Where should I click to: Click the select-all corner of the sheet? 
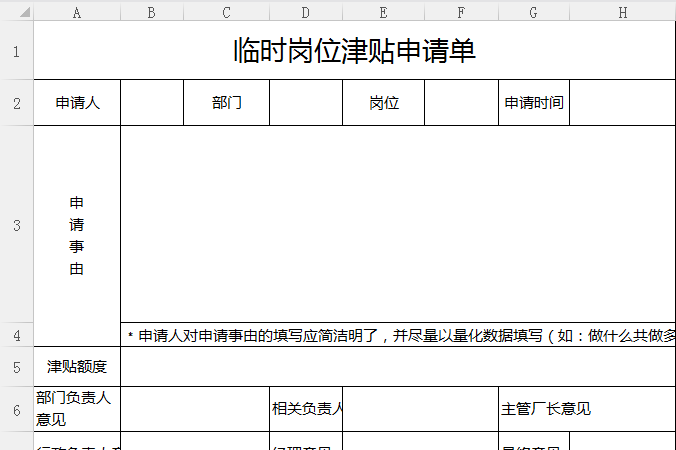coord(16,11)
